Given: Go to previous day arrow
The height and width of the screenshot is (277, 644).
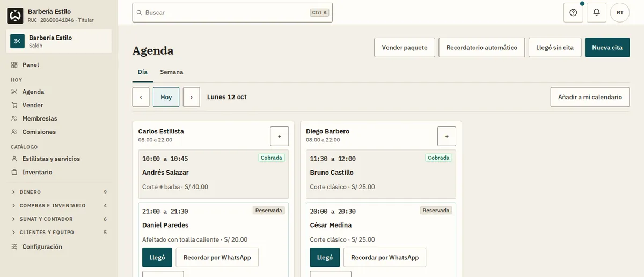Looking at the screenshot, I should tap(141, 97).
